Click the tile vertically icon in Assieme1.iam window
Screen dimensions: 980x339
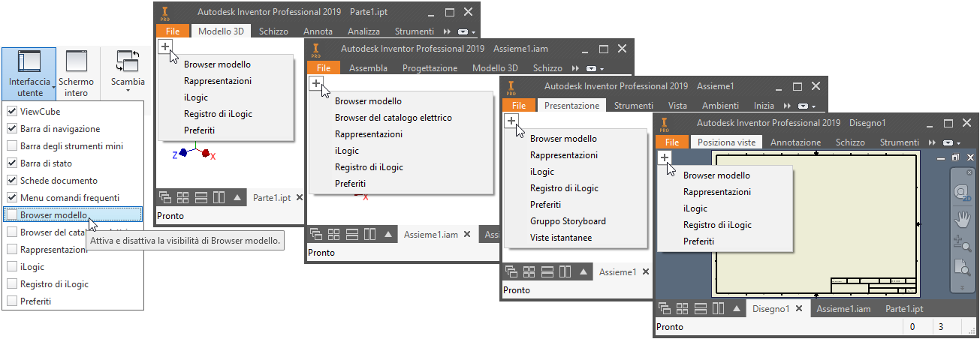pyautogui.click(x=369, y=234)
